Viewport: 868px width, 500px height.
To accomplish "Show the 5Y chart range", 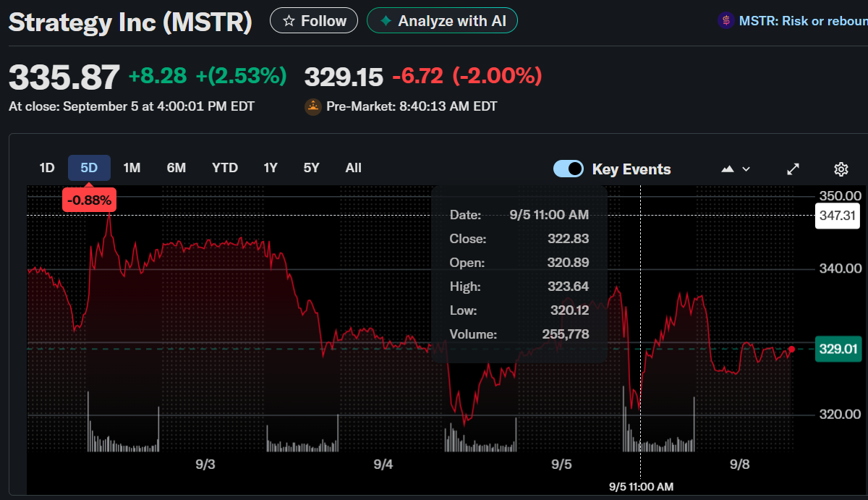I will point(312,168).
